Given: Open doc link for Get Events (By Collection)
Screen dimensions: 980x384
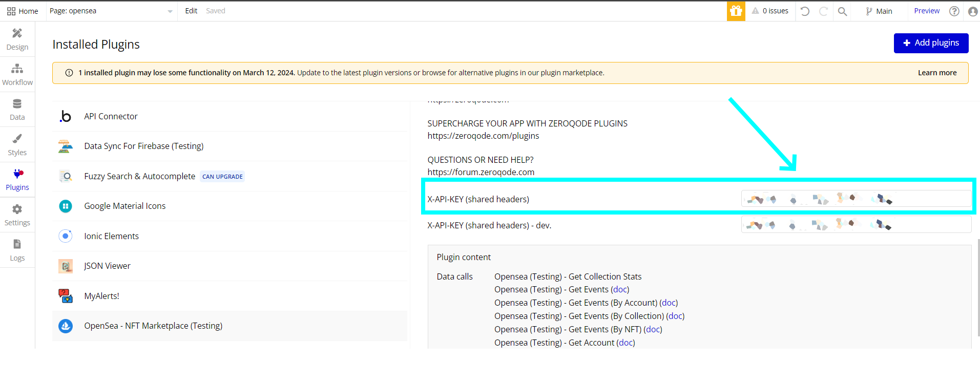Looking at the screenshot, I should [675, 316].
